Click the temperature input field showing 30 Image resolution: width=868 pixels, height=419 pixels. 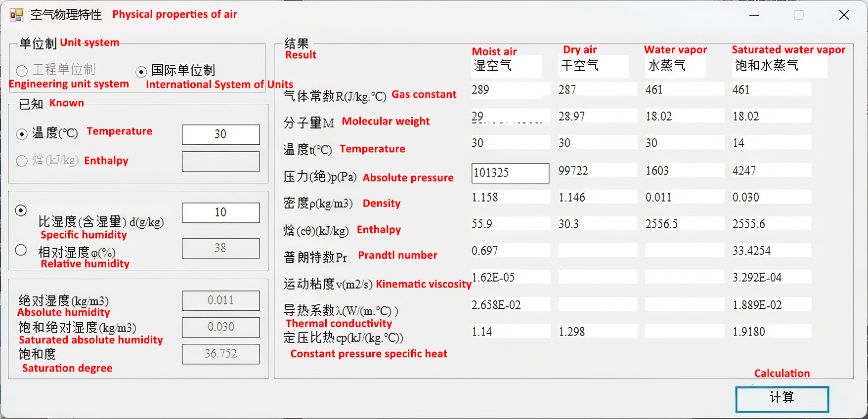pos(220,134)
